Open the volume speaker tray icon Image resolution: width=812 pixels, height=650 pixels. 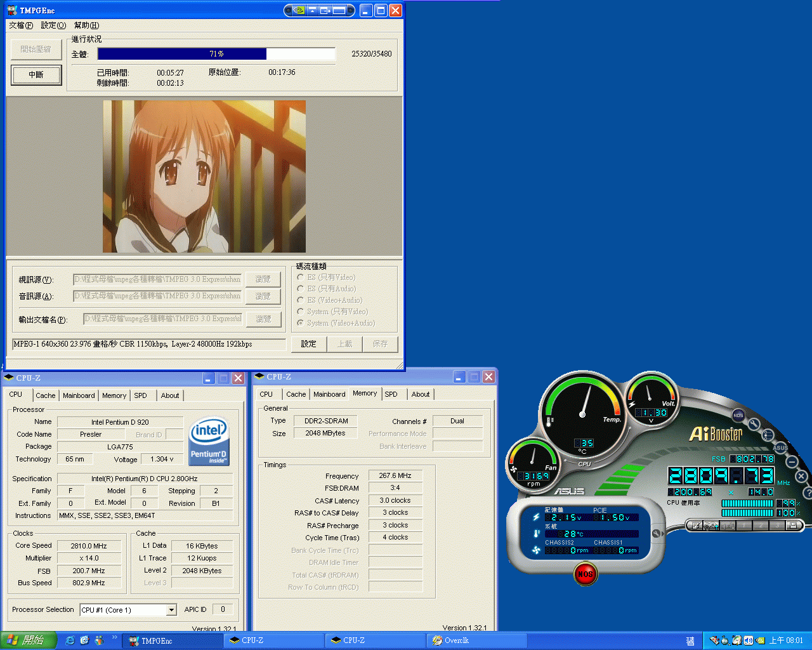(749, 640)
